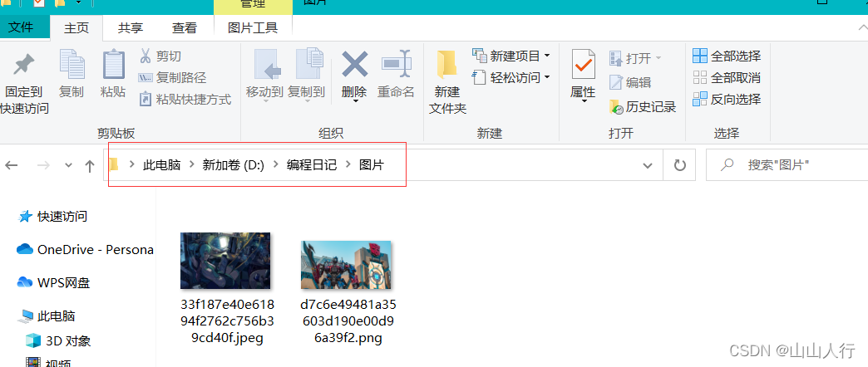The width and height of the screenshot is (868, 367).
Task: Switch to the Home (主页) tab
Action: 76,28
